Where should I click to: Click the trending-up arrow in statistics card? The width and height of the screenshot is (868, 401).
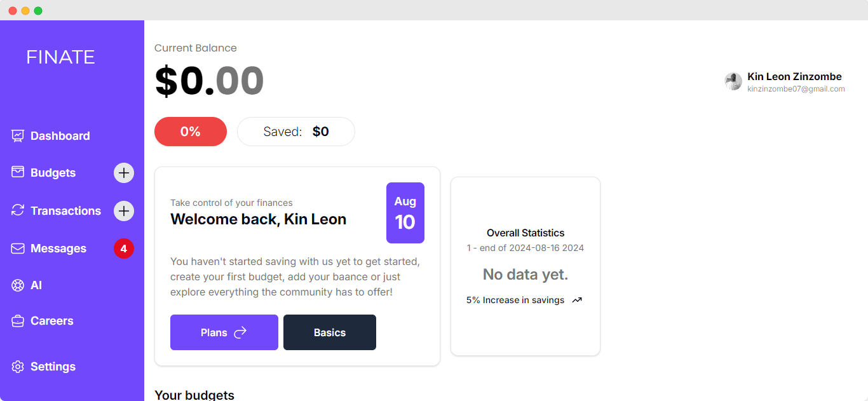[x=577, y=300]
